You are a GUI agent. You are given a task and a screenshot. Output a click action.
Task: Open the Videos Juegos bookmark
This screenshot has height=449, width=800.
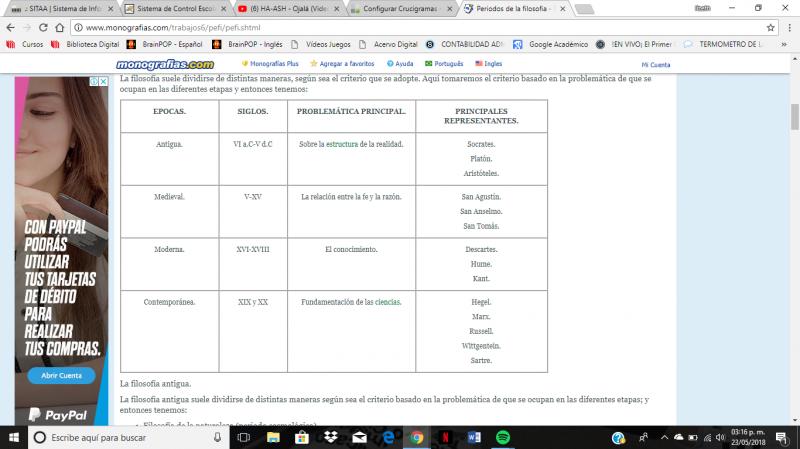point(321,44)
